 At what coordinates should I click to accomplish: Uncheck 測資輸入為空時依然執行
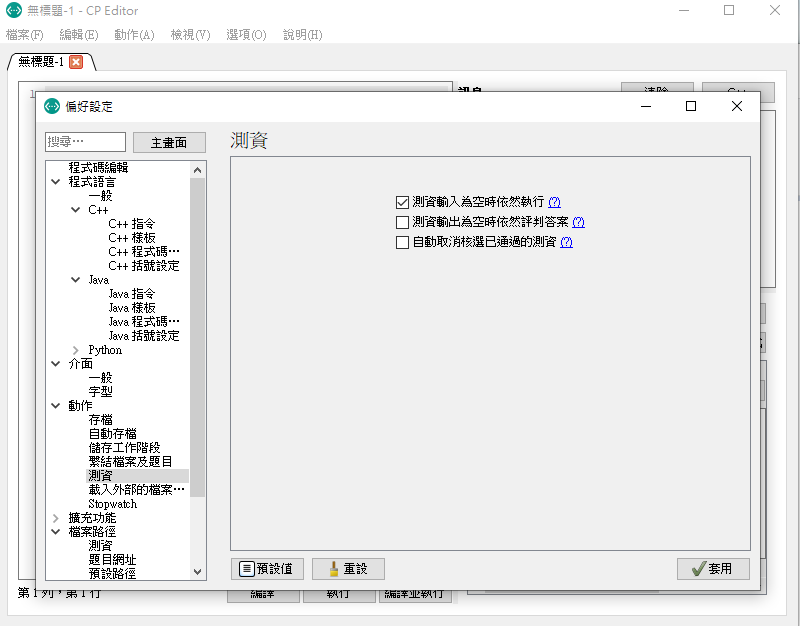tap(403, 202)
